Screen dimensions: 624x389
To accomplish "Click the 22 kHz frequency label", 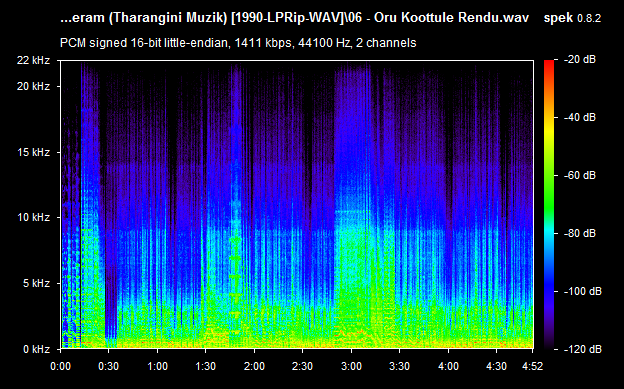I will coord(33,61).
